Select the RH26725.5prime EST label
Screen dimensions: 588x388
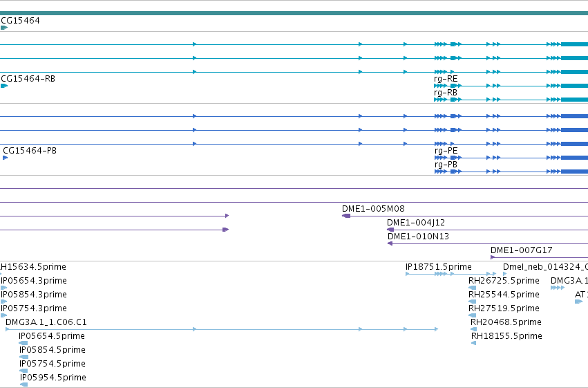pyautogui.click(x=504, y=281)
